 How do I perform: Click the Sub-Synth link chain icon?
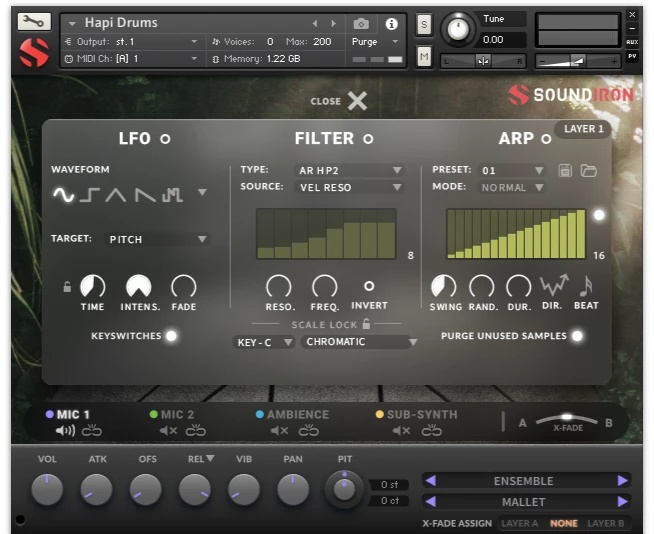(x=431, y=430)
